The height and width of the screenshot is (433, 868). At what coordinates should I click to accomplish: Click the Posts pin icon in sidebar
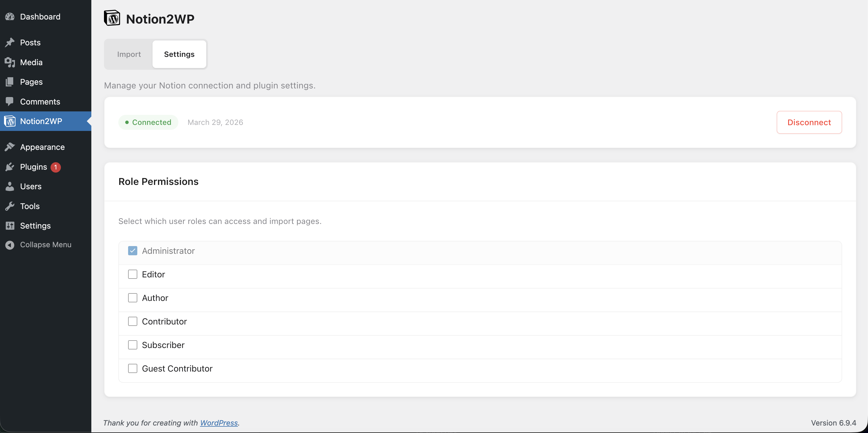pyautogui.click(x=10, y=42)
